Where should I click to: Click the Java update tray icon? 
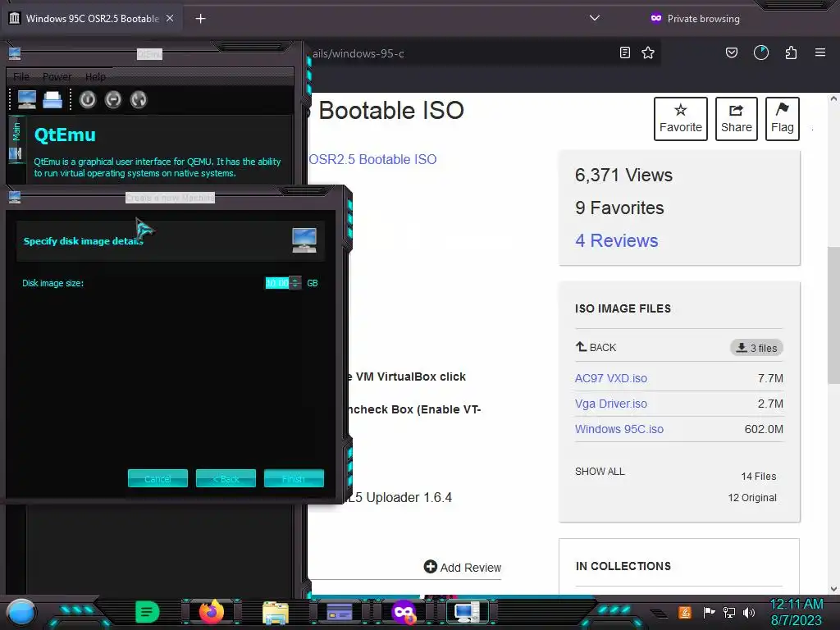pos(684,612)
